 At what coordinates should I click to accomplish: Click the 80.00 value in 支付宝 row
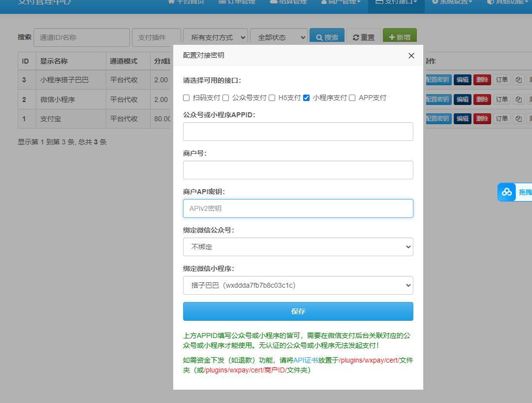tap(162, 119)
